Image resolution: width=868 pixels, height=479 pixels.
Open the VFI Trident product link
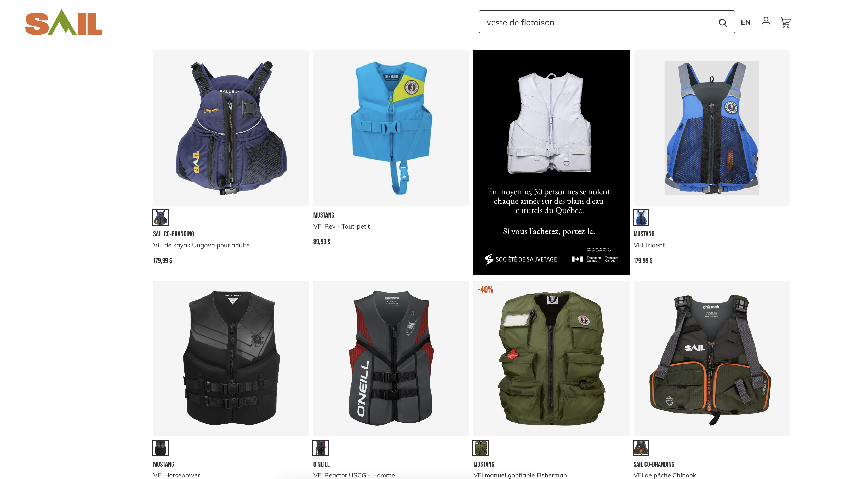[x=649, y=245]
